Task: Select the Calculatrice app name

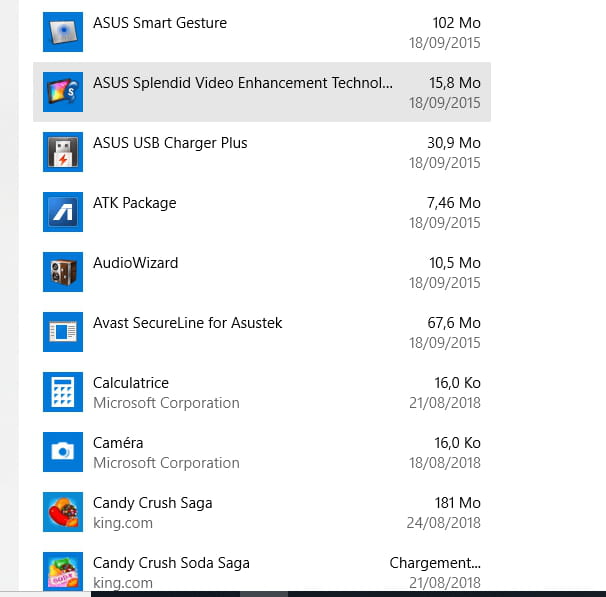Action: click(131, 383)
